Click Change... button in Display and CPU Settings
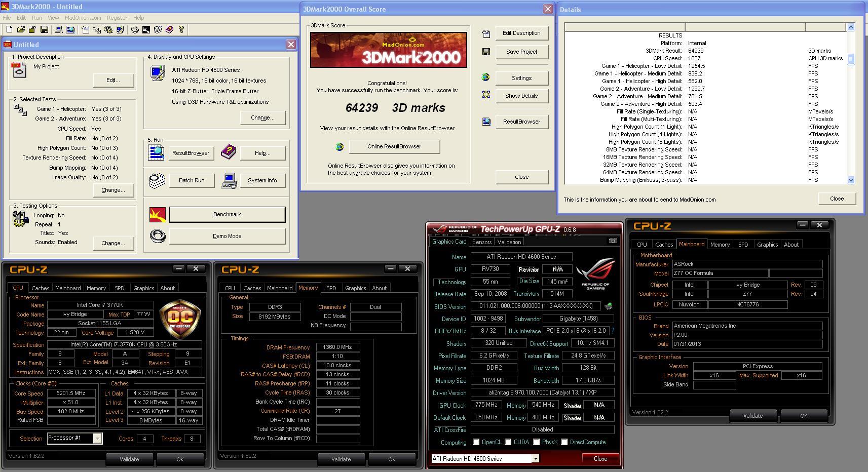The width and height of the screenshot is (868, 472). tap(262, 117)
